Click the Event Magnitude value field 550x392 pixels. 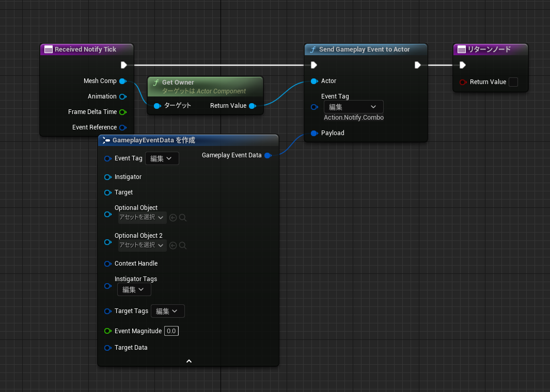click(x=171, y=331)
